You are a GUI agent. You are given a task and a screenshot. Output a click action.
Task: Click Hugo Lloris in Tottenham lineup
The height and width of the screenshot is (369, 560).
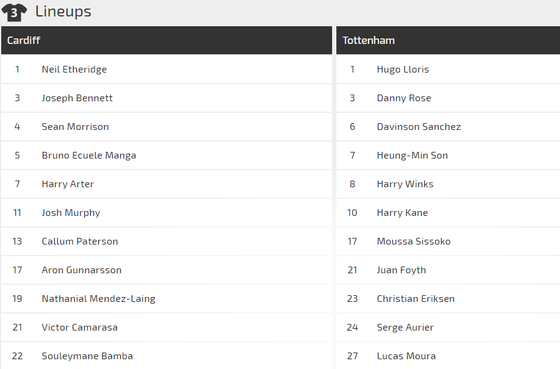[403, 69]
